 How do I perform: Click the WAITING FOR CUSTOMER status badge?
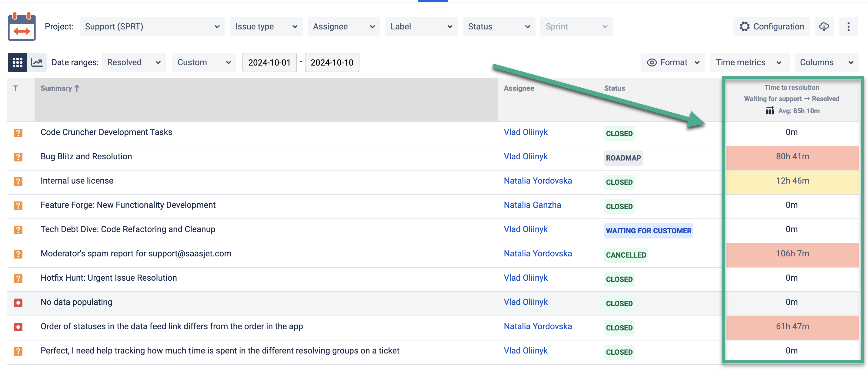coord(648,231)
